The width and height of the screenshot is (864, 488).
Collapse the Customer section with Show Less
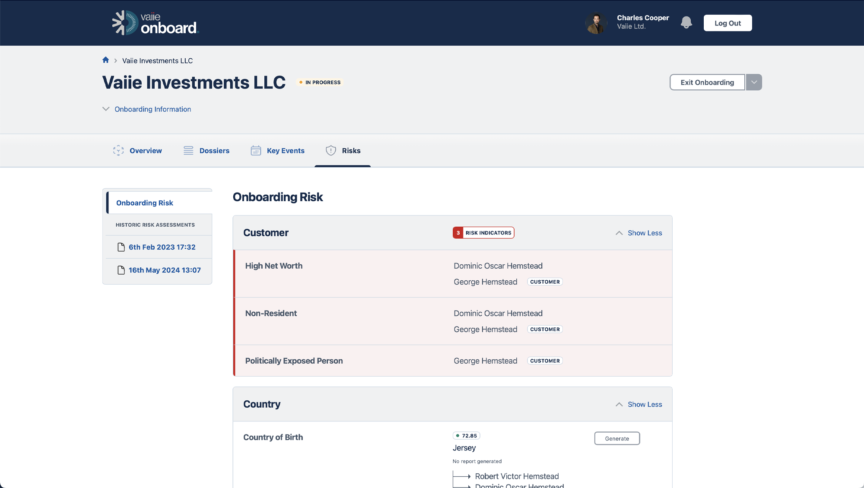pyautogui.click(x=638, y=233)
